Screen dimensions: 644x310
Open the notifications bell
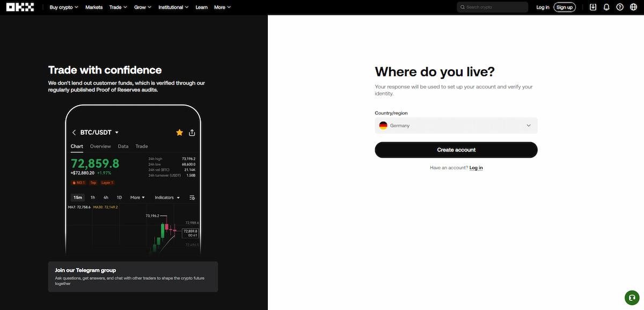point(606,7)
